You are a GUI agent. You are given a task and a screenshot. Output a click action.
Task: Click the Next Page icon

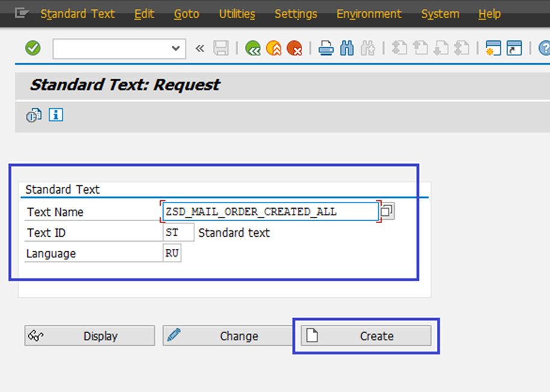tap(441, 48)
